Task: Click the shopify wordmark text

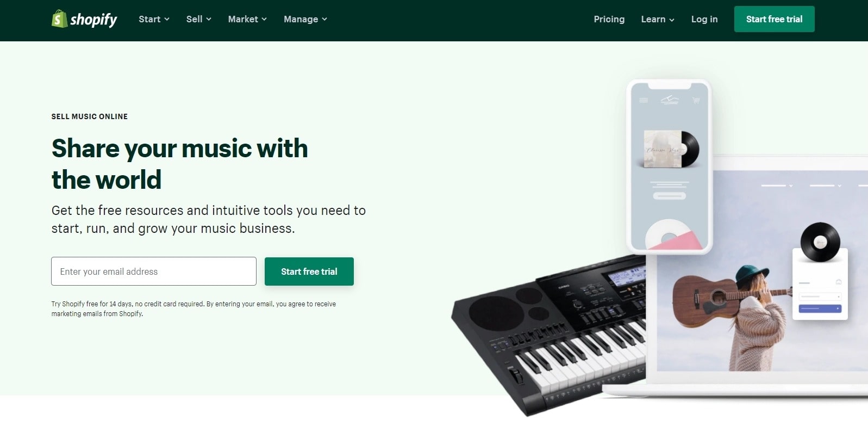Action: (x=93, y=20)
